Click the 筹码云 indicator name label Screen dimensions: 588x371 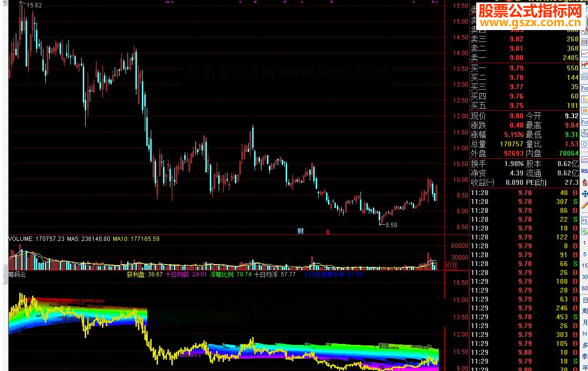click(17, 274)
